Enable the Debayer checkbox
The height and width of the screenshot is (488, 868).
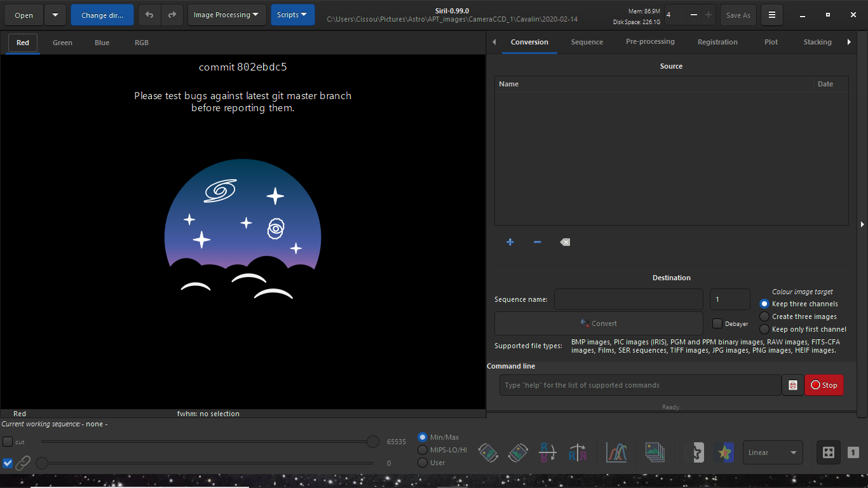[x=717, y=323]
